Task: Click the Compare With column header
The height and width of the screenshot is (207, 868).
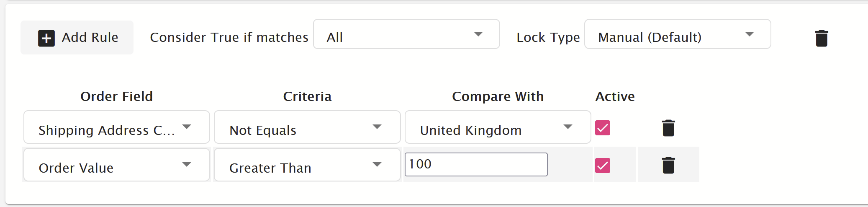Action: click(x=498, y=96)
